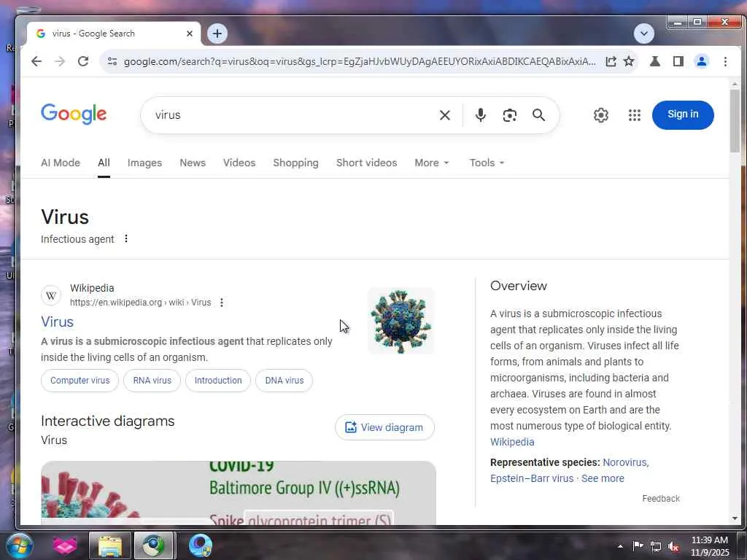This screenshot has width=747, height=560.
Task: Expand the More dropdown
Action: tap(432, 163)
